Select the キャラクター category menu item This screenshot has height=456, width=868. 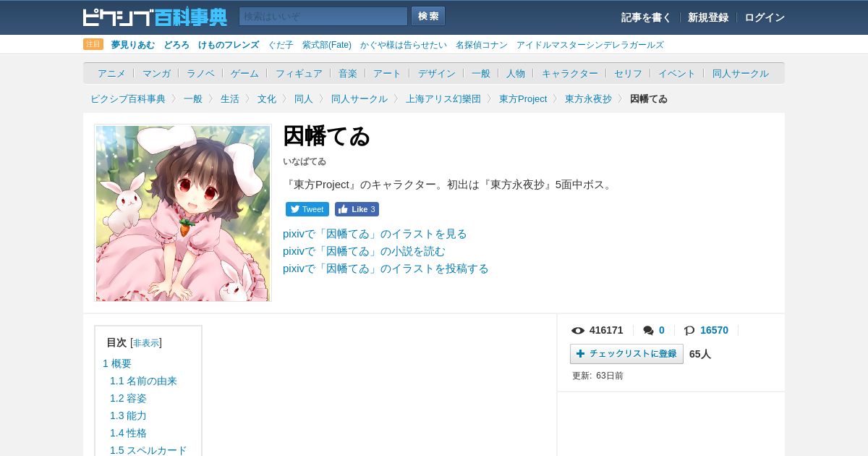[x=570, y=73]
